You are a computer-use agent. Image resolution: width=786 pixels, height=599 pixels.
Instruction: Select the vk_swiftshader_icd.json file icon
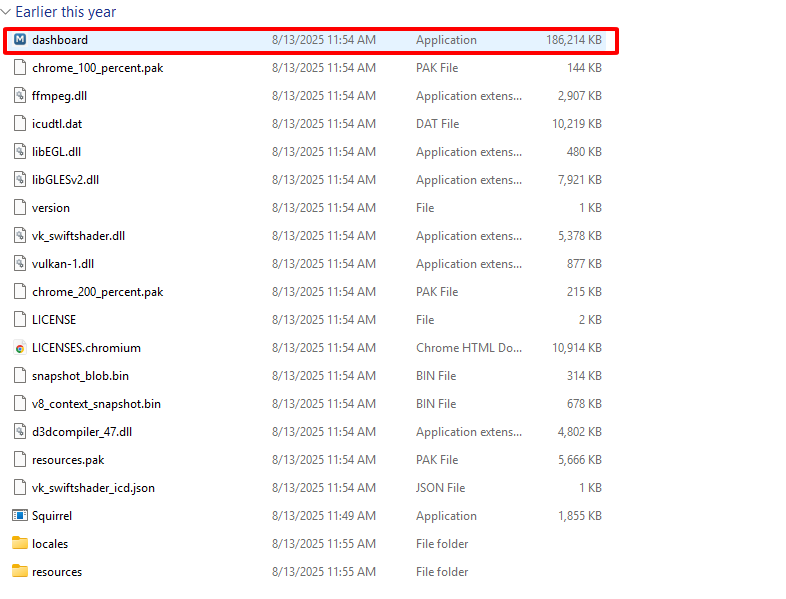20,488
